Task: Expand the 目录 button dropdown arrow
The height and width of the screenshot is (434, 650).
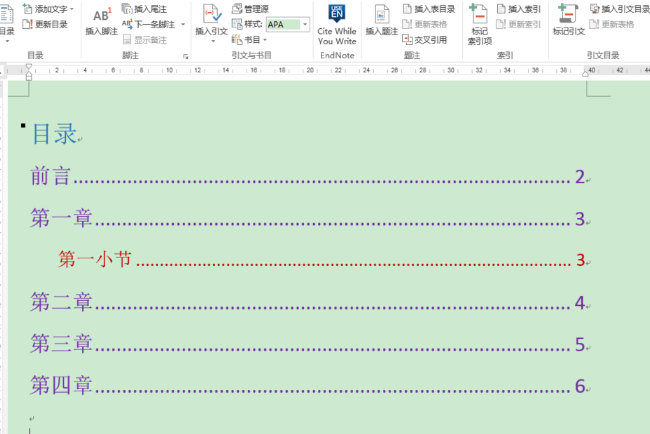Action: point(7,41)
